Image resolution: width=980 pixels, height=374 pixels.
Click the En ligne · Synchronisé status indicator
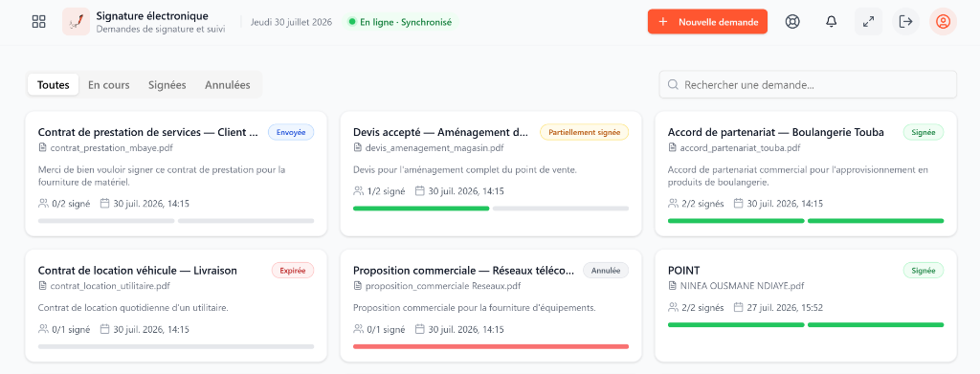point(400,22)
